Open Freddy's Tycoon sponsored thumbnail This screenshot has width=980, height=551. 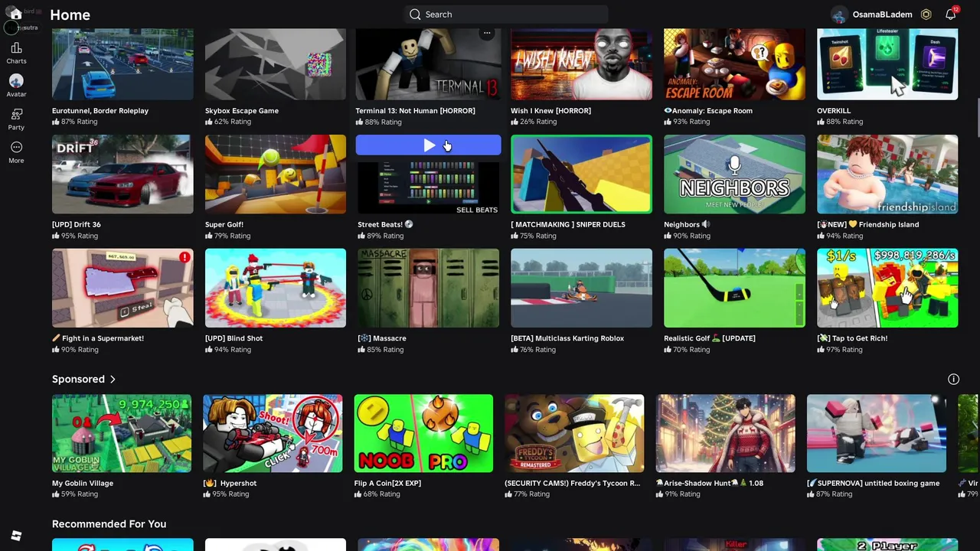(x=574, y=433)
